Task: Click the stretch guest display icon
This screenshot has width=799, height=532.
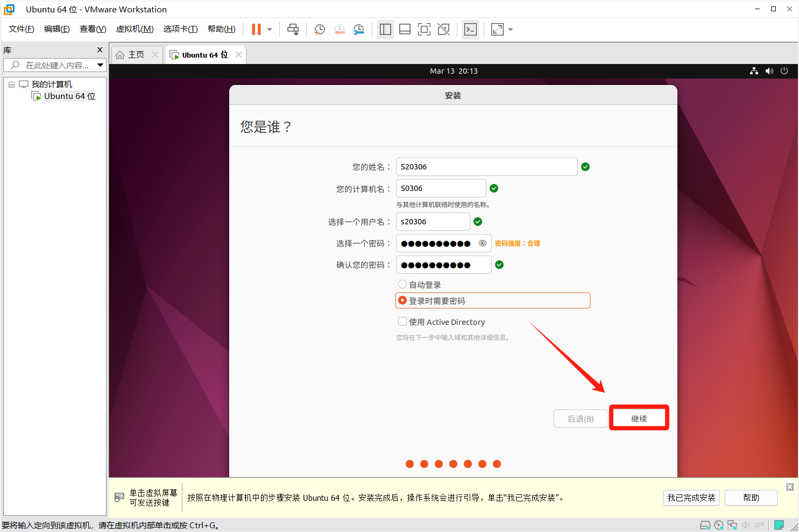Action: point(497,30)
